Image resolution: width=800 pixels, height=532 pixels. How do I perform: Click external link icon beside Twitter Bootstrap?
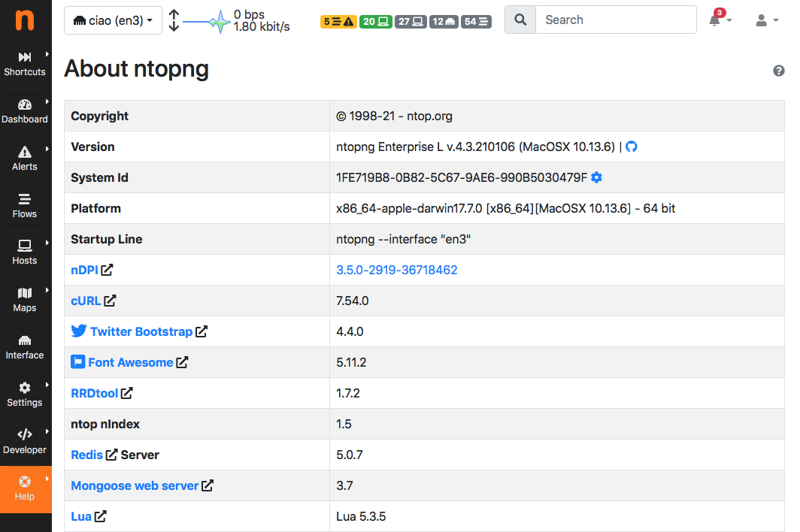[202, 331]
